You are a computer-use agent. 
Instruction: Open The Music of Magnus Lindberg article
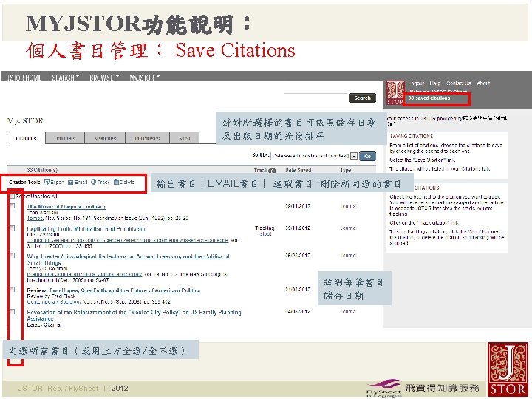coord(66,207)
